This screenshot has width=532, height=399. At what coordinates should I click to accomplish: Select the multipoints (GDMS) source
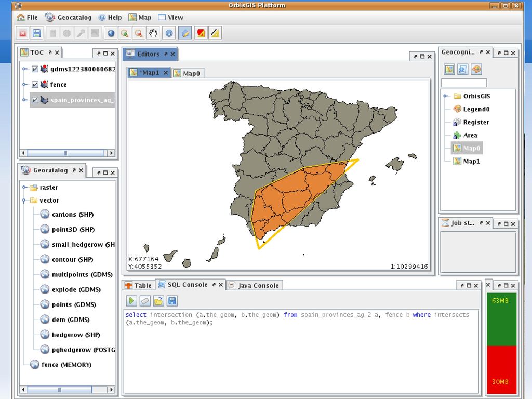(x=76, y=274)
